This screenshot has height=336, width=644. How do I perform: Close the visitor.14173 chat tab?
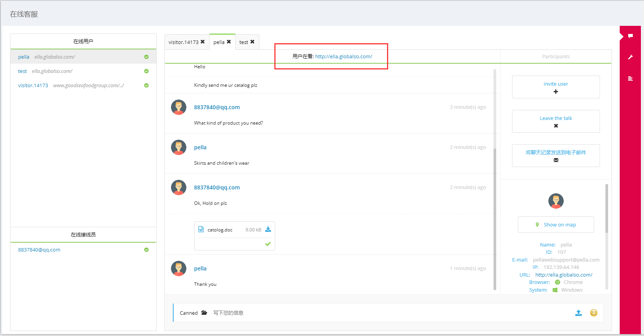(203, 42)
